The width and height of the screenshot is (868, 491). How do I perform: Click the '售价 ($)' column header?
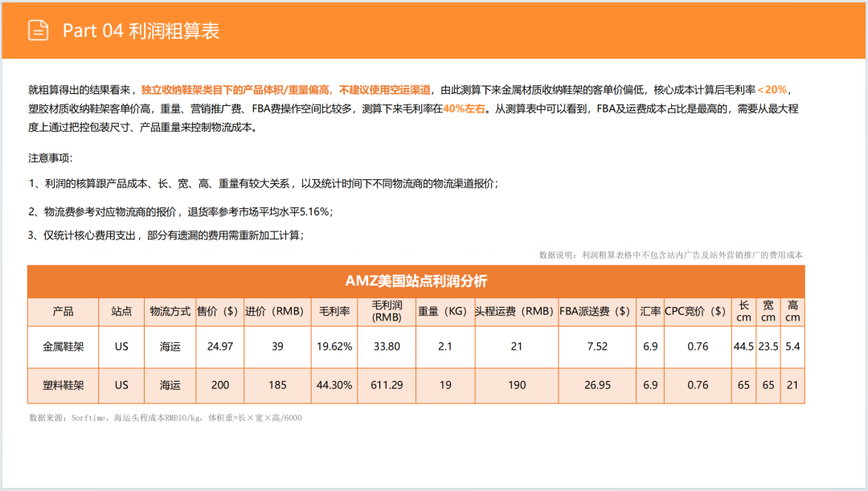[218, 312]
